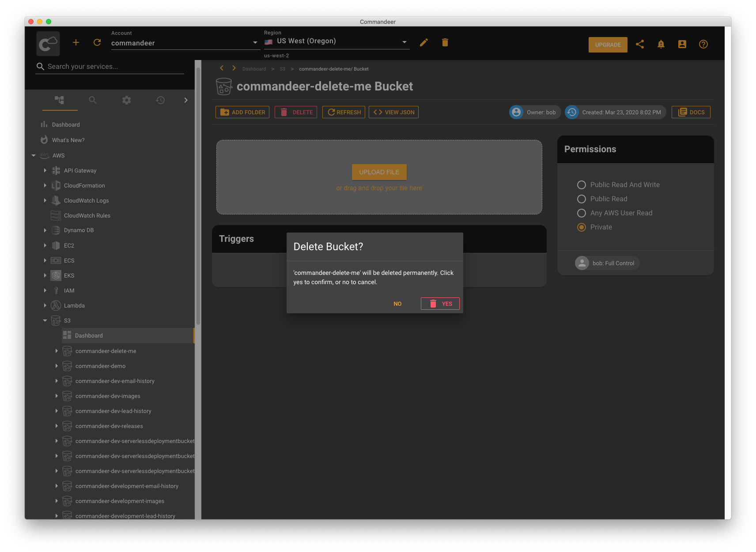The width and height of the screenshot is (756, 552).
Task: Open What's New? in the sidebar
Action: coord(68,140)
